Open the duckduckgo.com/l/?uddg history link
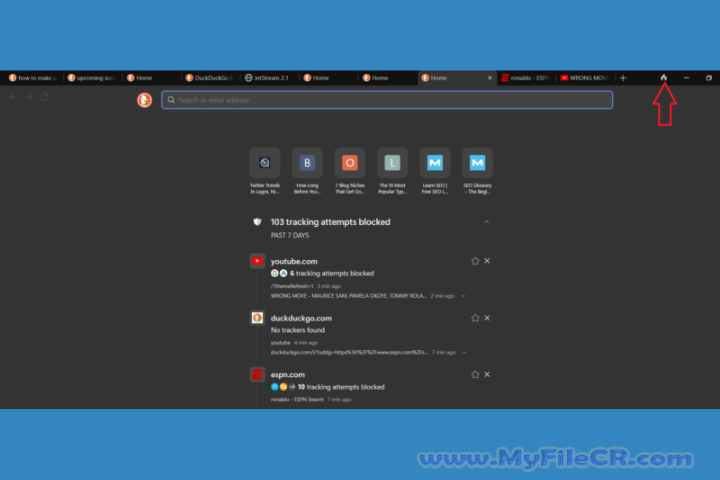Screen dimensions: 720x480 (x=349, y=352)
